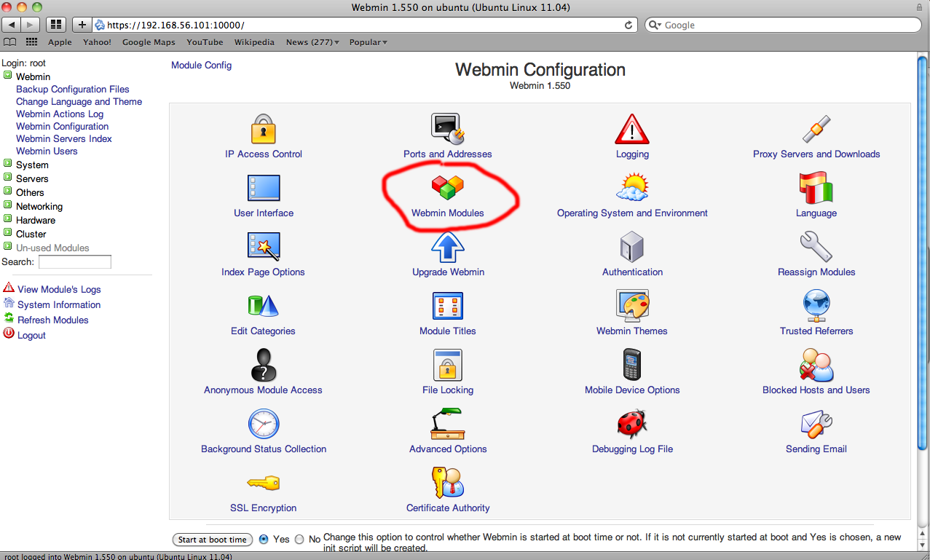Open the SSL Encryption key icon

264,483
